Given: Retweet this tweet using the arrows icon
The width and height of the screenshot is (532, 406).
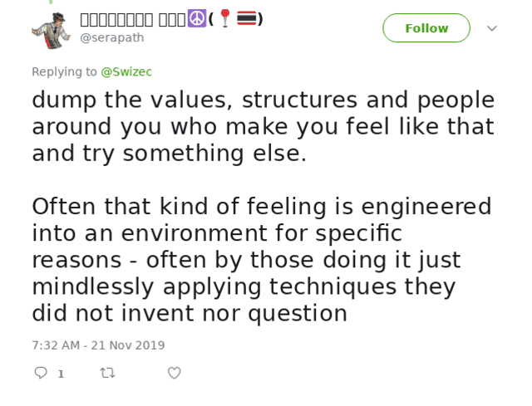Looking at the screenshot, I should (107, 374).
